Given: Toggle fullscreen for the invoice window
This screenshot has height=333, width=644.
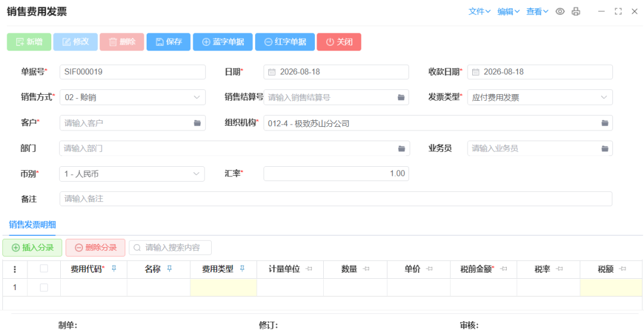Looking at the screenshot, I should (618, 11).
